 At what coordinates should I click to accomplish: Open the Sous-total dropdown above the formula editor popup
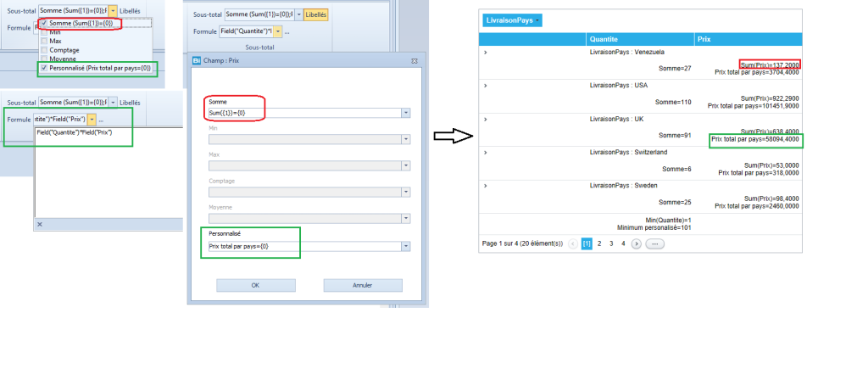click(113, 103)
